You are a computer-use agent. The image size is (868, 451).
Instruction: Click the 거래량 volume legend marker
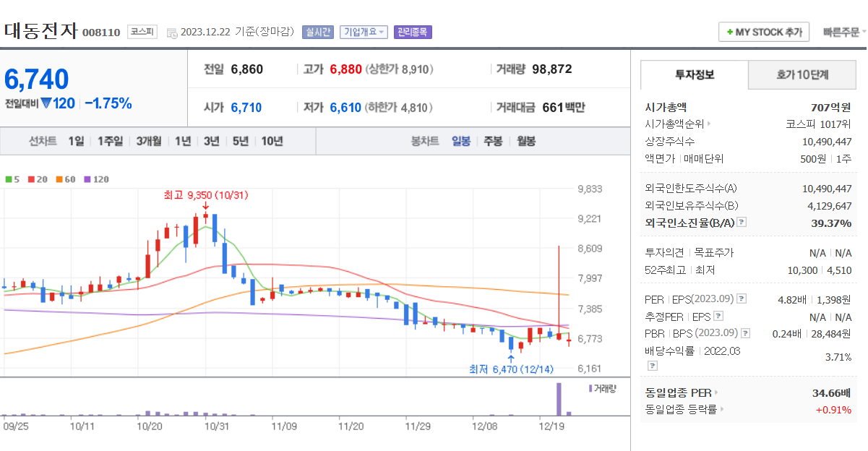[x=602, y=389]
